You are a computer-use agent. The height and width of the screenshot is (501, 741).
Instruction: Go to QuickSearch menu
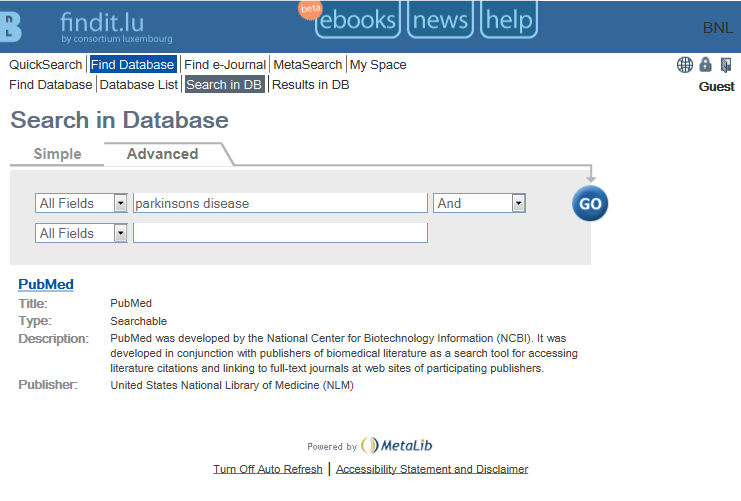tap(46, 64)
